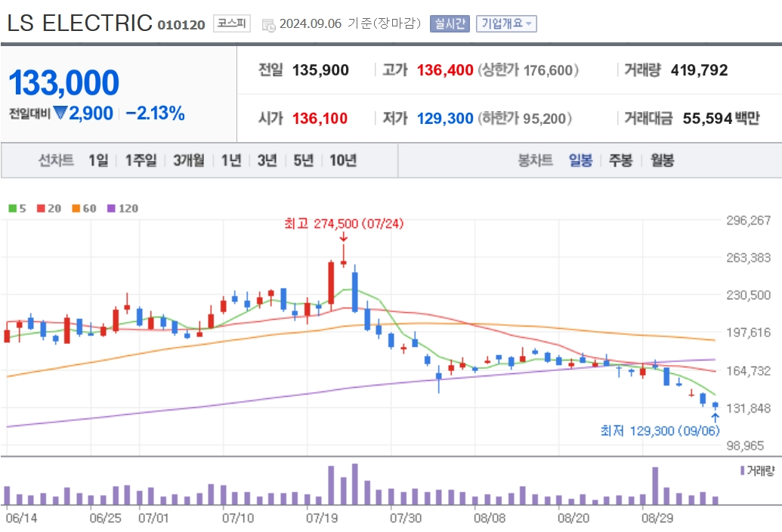Click orange 60-day moving average legend swatch
This screenshot has width=782, height=532.
pos(76,209)
